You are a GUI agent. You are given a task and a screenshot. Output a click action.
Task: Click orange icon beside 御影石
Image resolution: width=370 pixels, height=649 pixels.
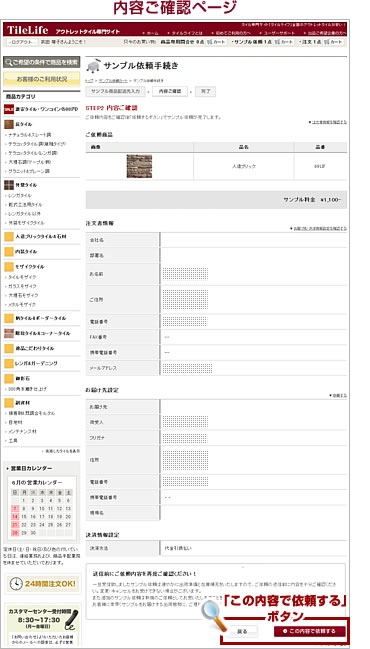coord(9,378)
